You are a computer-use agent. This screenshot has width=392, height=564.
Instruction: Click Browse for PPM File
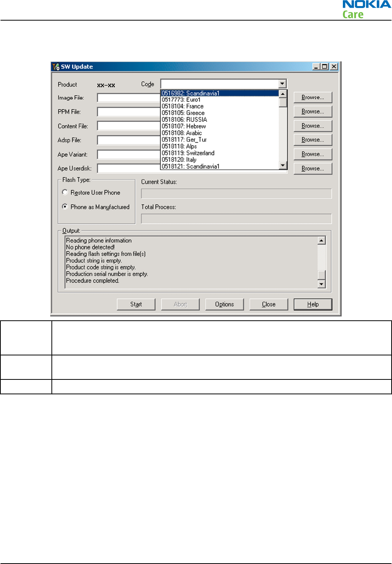pyautogui.click(x=313, y=111)
